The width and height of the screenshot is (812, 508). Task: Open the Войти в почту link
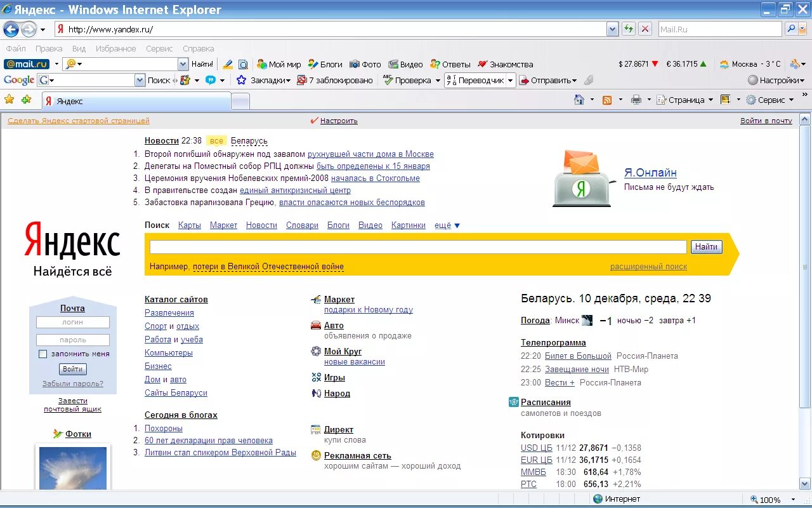coord(766,121)
